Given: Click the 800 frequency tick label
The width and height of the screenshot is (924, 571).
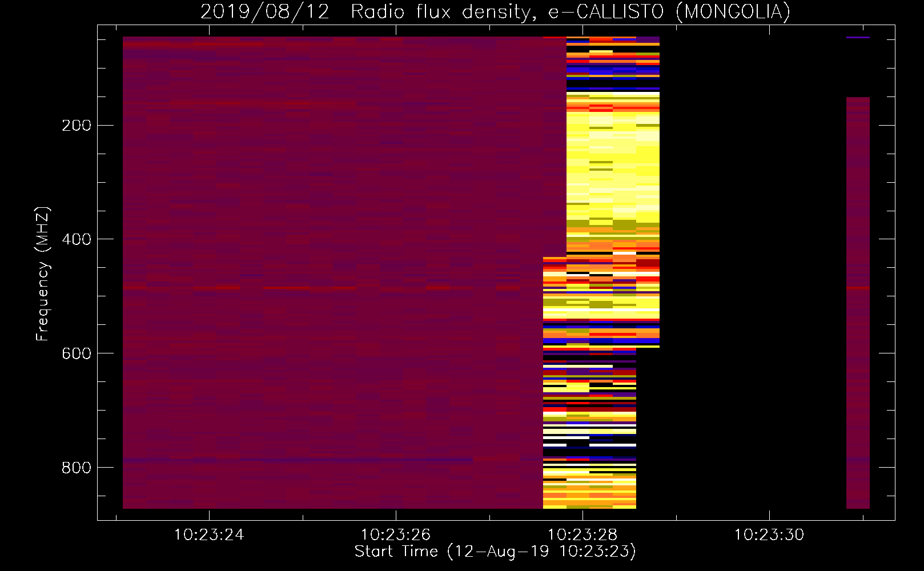Looking at the screenshot, I should [x=77, y=468].
